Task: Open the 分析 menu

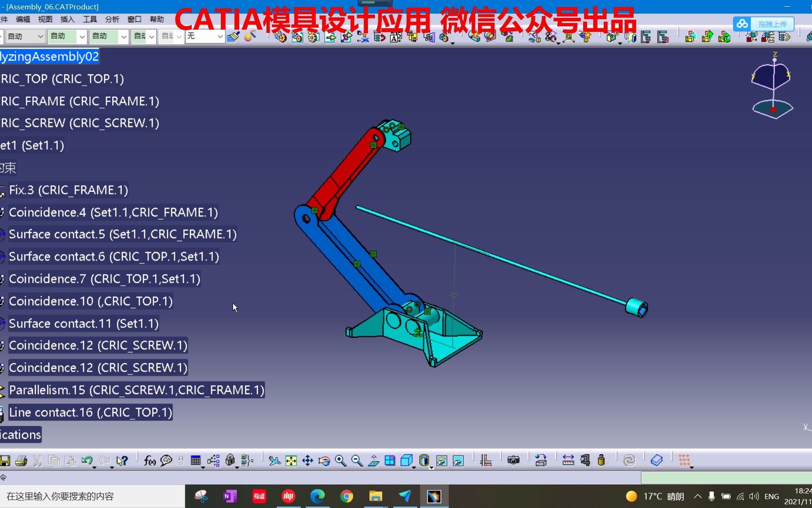Action: click(x=112, y=19)
